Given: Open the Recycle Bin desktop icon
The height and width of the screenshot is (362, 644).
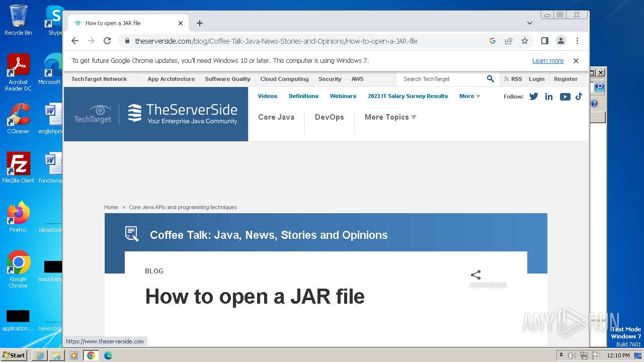Looking at the screenshot, I should [x=18, y=20].
